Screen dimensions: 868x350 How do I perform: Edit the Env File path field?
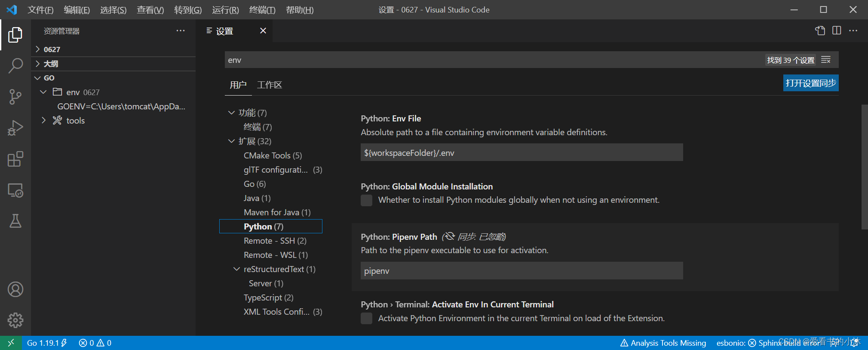point(521,152)
